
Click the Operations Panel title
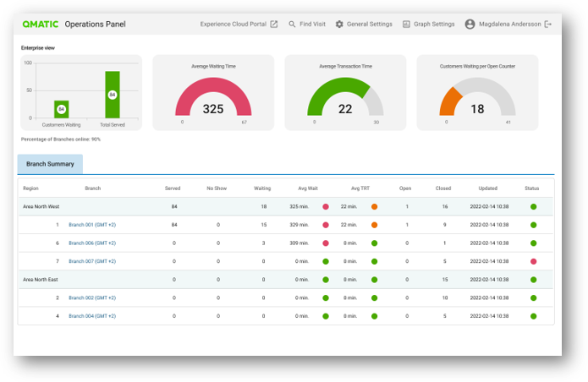click(x=96, y=25)
